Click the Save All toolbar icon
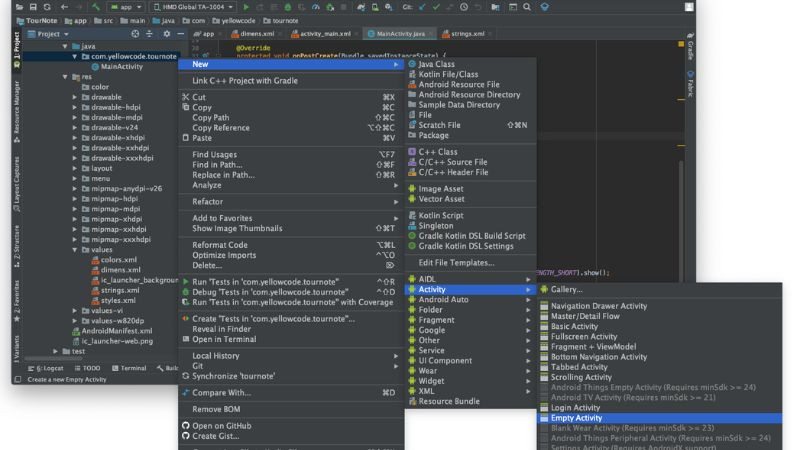 pyautogui.click(x=33, y=7)
